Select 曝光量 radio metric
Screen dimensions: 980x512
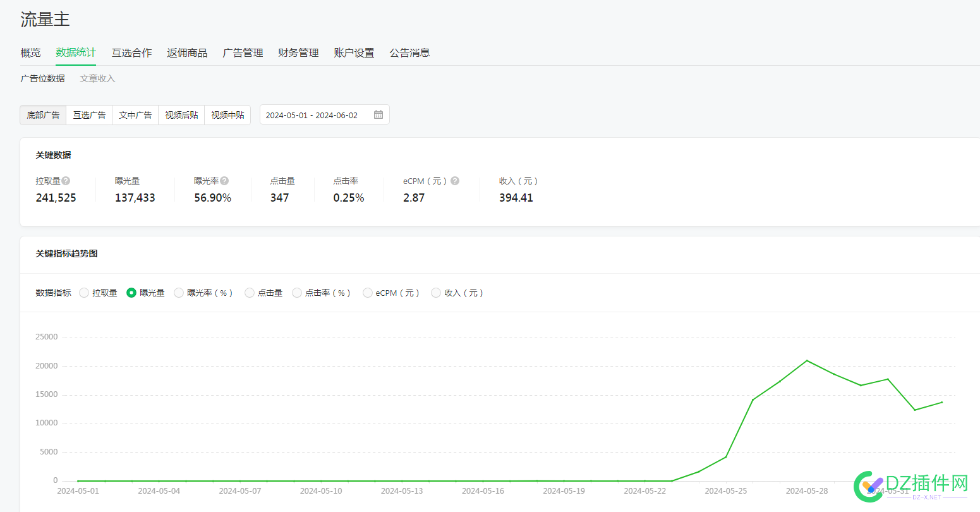(x=131, y=293)
